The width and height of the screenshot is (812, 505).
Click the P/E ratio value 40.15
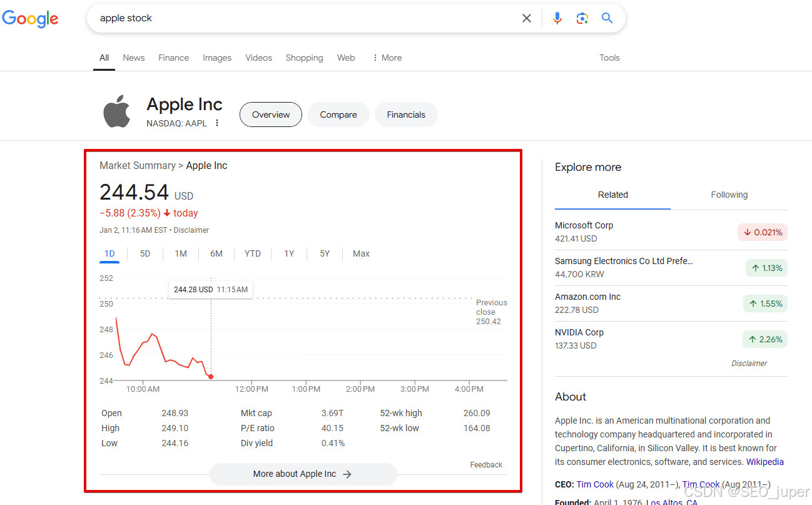click(x=332, y=428)
